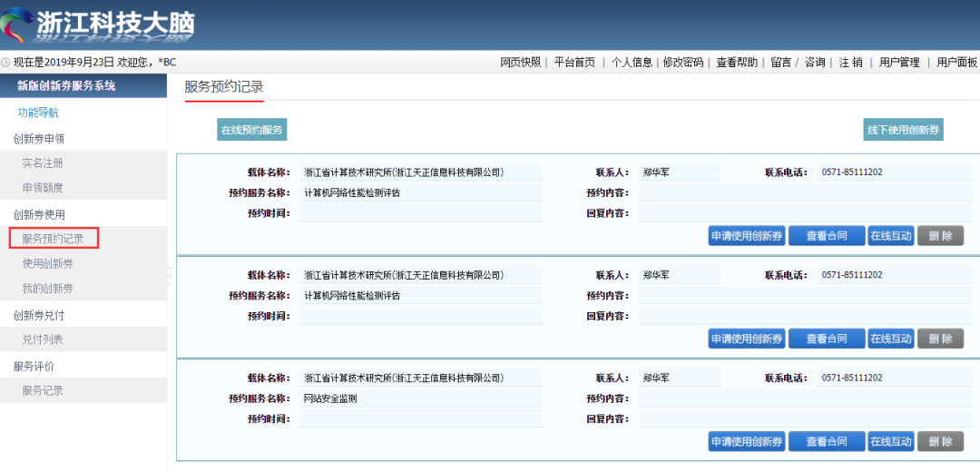
Task: Open 用户面板
Action: coord(956,63)
